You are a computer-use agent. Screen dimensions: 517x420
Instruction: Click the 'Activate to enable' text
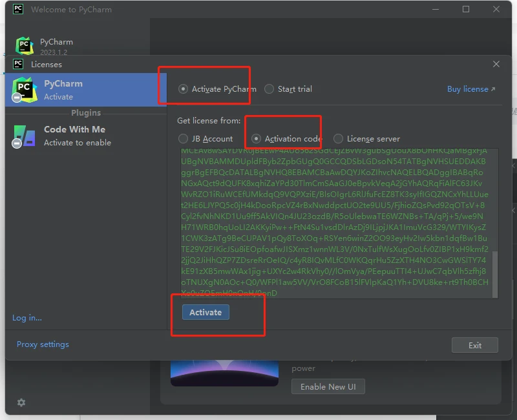pos(78,142)
